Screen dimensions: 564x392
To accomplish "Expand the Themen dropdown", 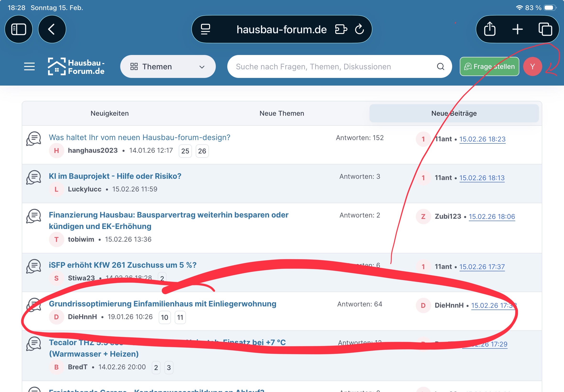I will click(168, 66).
